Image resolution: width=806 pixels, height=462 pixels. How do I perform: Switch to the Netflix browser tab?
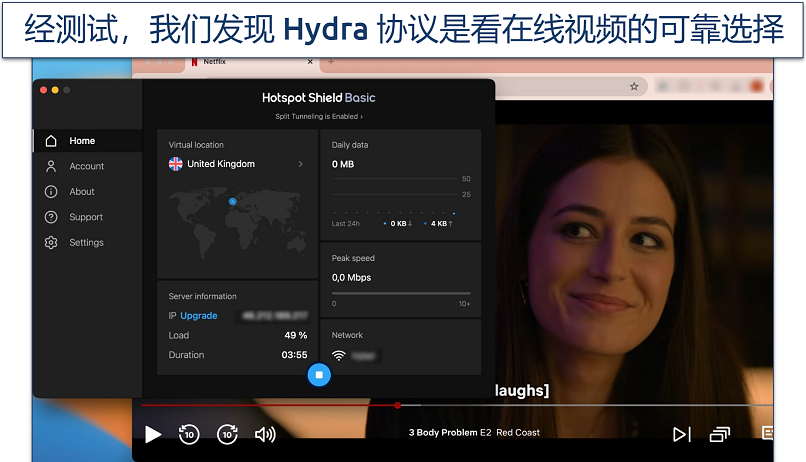tap(252, 62)
